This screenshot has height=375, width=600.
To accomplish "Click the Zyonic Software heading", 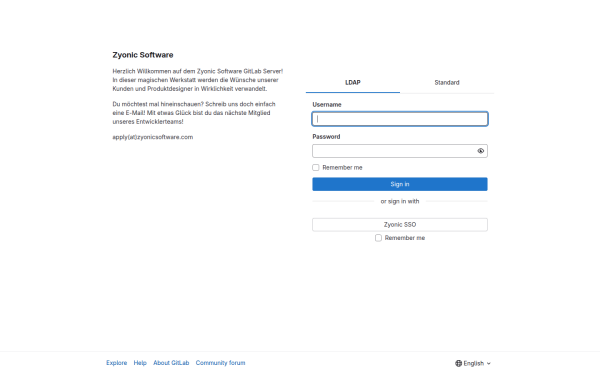I will 143,55.
